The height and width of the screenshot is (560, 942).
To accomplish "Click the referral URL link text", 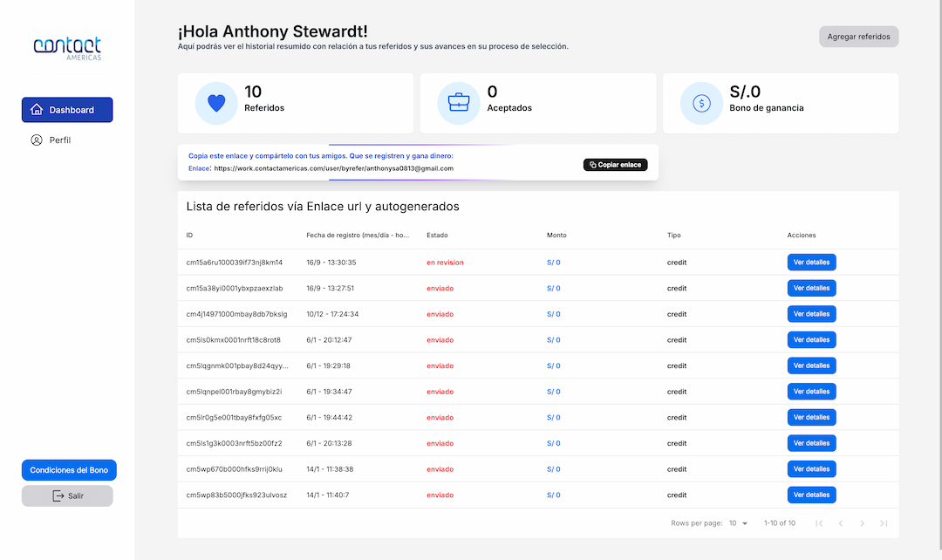I will point(333,168).
